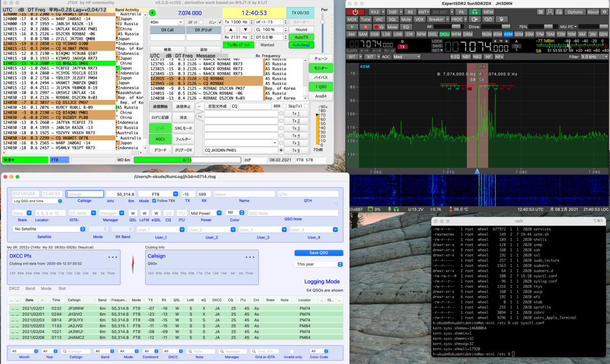
Task: Click the green status indicator beside 7.074 000
Action: [152, 13]
